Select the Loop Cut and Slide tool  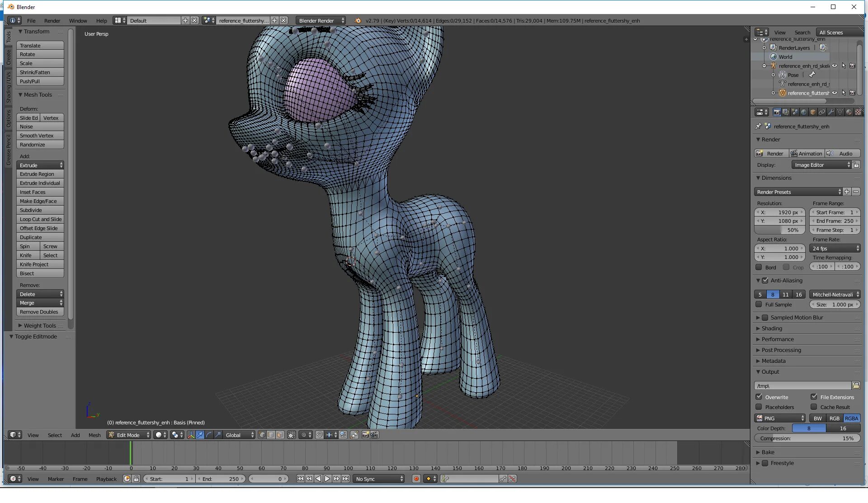pyautogui.click(x=41, y=219)
